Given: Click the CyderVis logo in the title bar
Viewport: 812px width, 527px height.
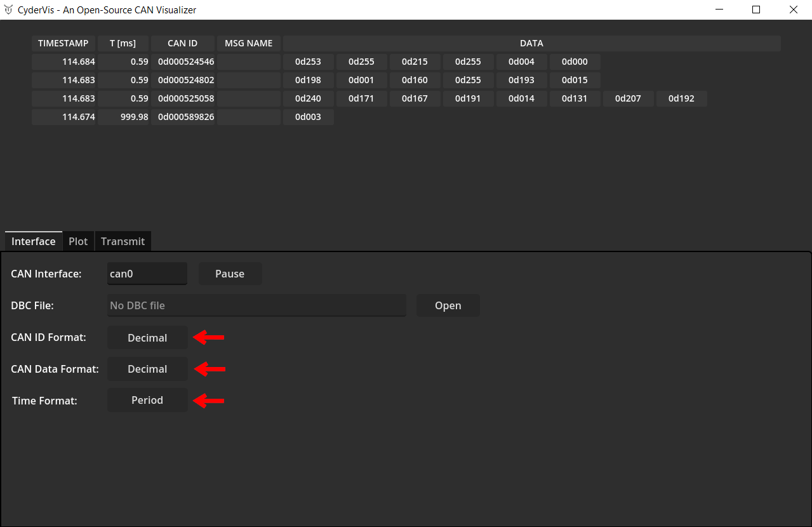Looking at the screenshot, I should 8,10.
